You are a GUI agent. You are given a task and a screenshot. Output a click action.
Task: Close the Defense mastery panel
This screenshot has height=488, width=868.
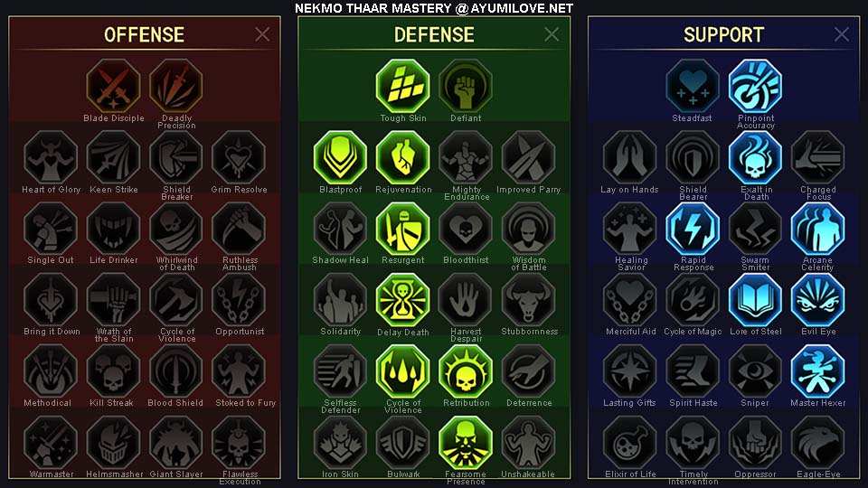(x=552, y=34)
